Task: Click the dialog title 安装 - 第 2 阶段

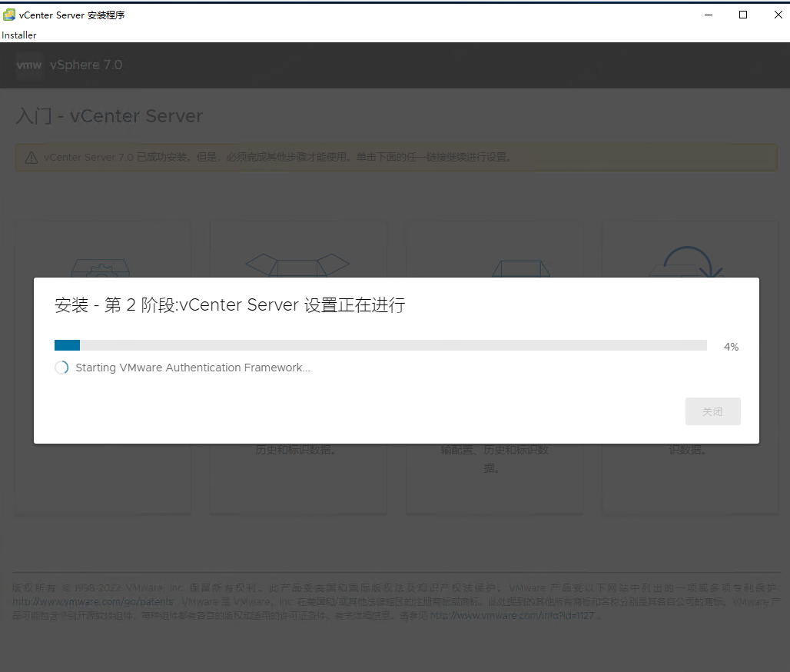Action: click(230, 305)
